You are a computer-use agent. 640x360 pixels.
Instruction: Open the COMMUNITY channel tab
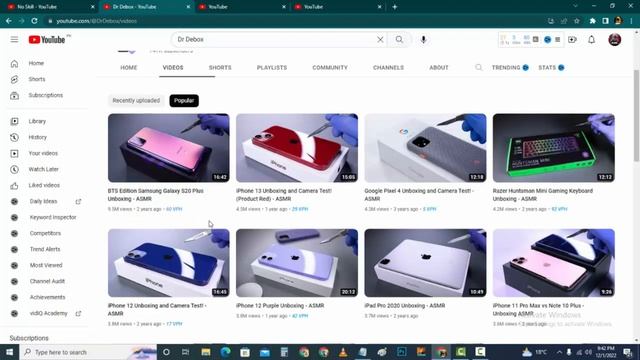pyautogui.click(x=330, y=67)
